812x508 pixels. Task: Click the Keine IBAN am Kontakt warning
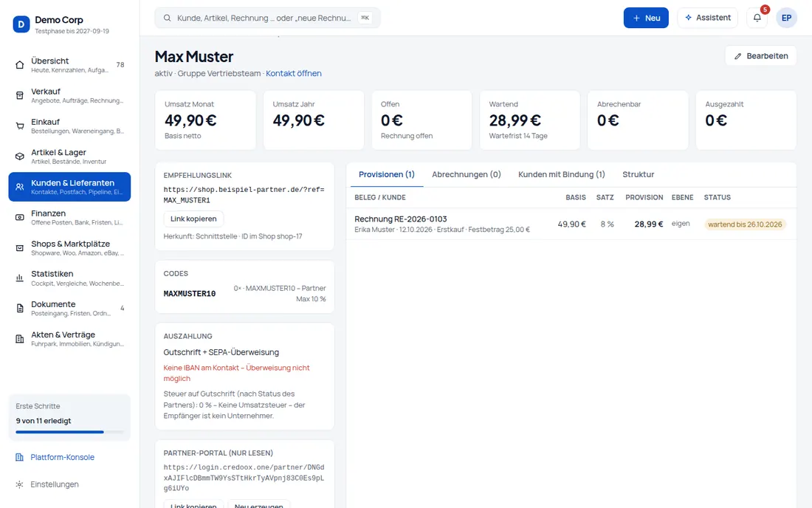(237, 373)
